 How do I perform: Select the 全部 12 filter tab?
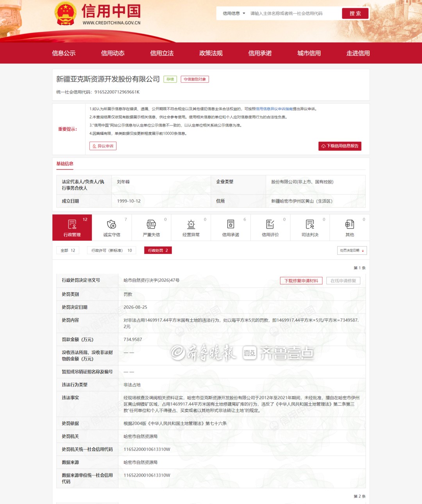pyautogui.click(x=68, y=250)
